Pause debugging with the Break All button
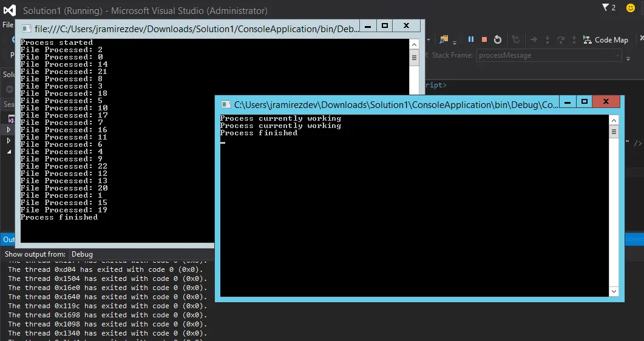The image size is (644, 341). point(471,39)
